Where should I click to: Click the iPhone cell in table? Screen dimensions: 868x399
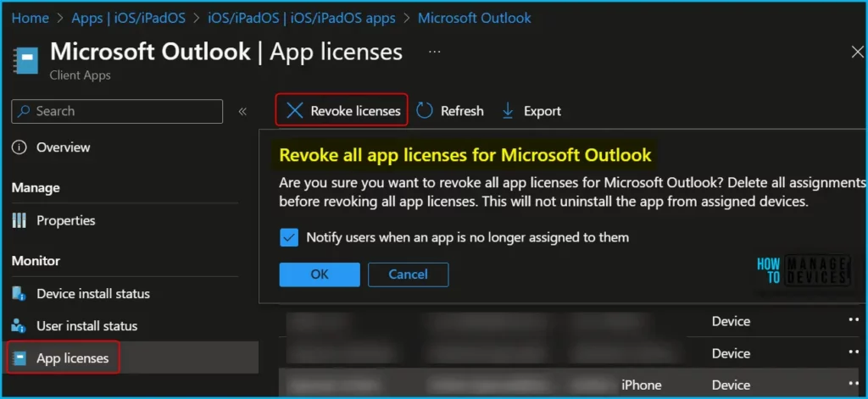pyautogui.click(x=641, y=385)
